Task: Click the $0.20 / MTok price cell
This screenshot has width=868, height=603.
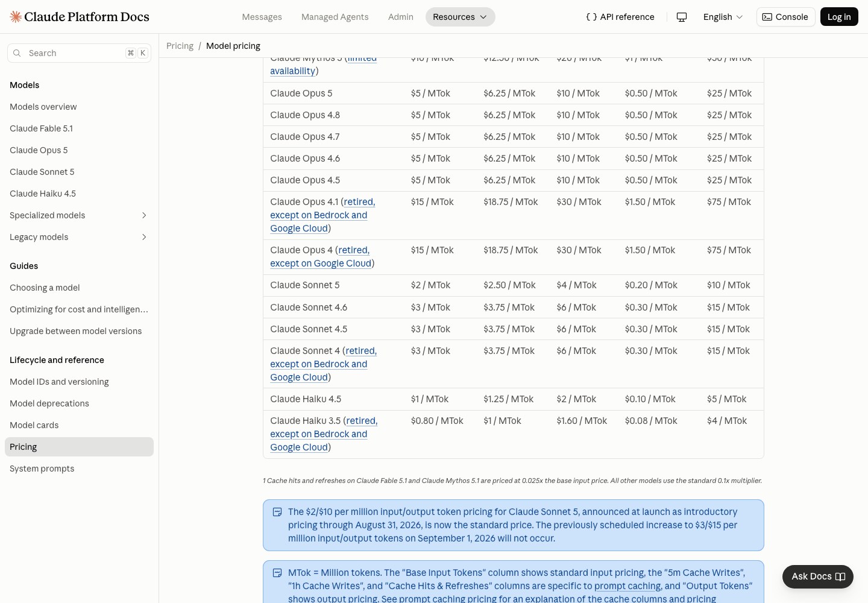Action: [x=651, y=285]
